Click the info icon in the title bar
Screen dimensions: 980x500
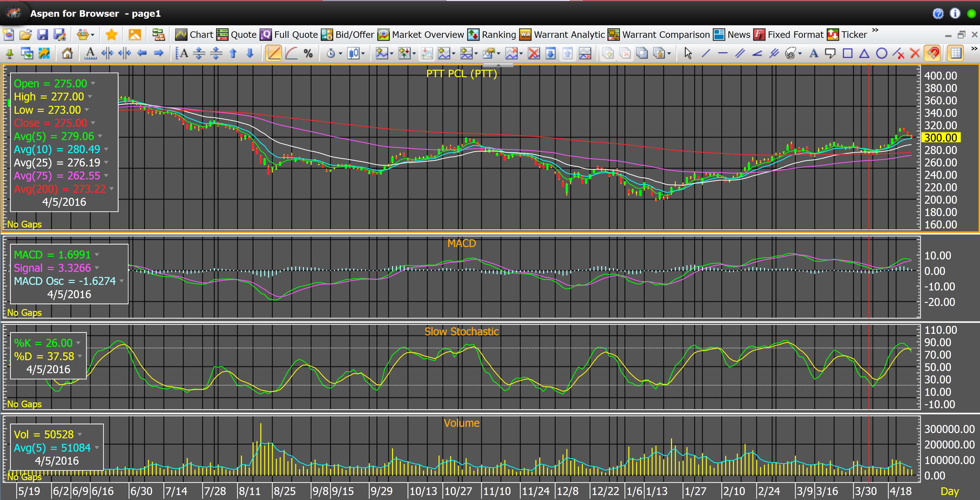[955, 14]
